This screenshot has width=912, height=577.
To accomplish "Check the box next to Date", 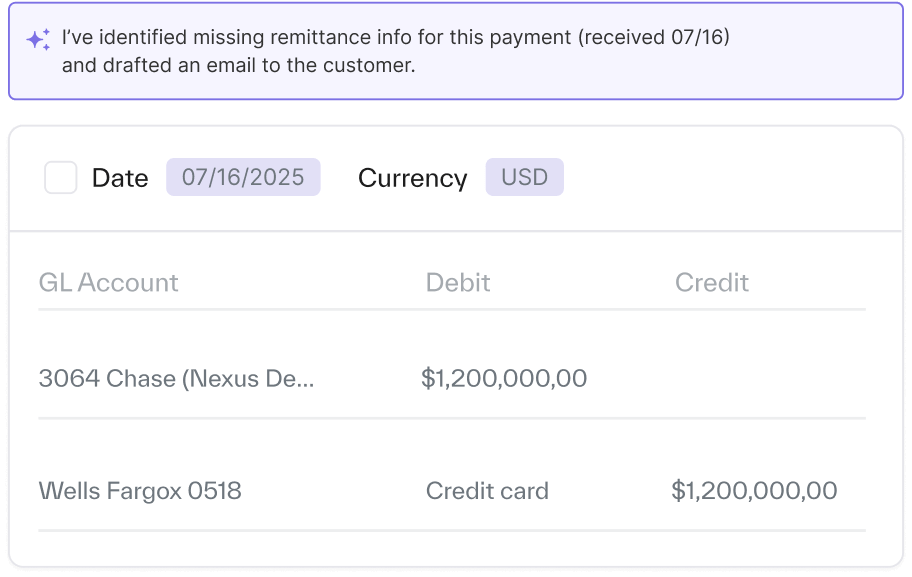I will pyautogui.click(x=61, y=178).
